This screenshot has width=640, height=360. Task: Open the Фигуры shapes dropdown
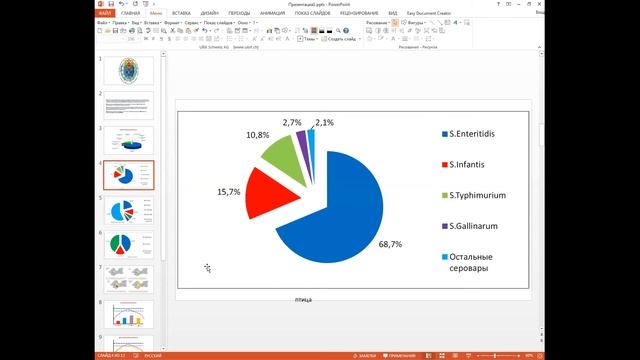click(414, 23)
